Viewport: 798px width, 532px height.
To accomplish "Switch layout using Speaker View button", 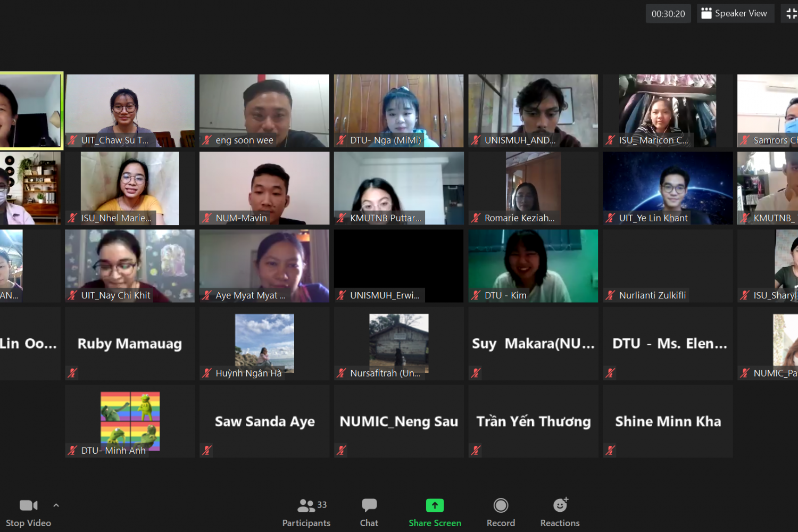I will tap(735, 14).
